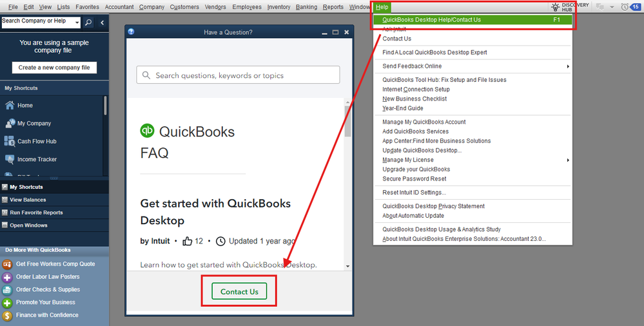Click the green Contact Us button
This screenshot has width=644, height=326.
pos(239,291)
